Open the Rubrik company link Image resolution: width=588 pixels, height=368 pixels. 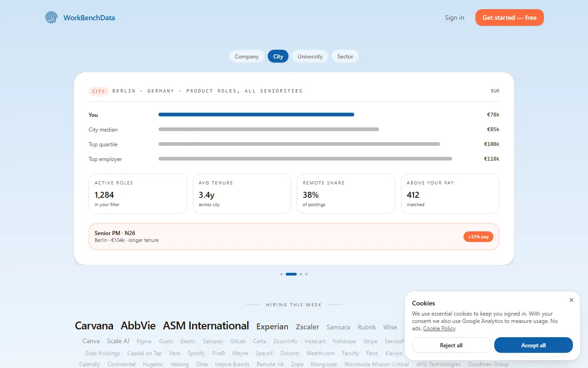coord(367,327)
